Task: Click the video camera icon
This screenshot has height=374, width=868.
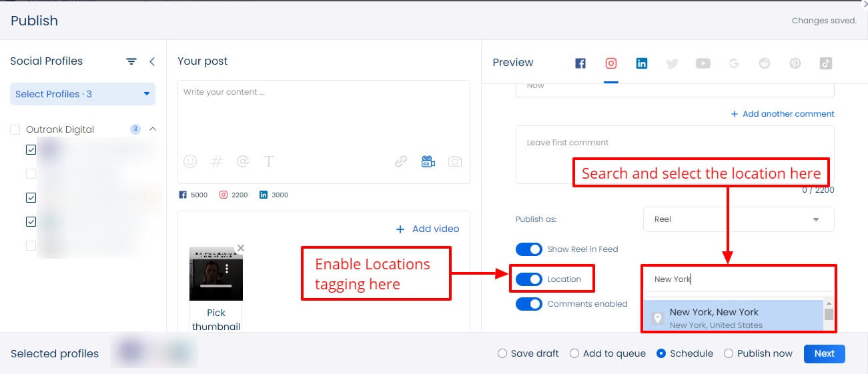Action: coord(428,161)
